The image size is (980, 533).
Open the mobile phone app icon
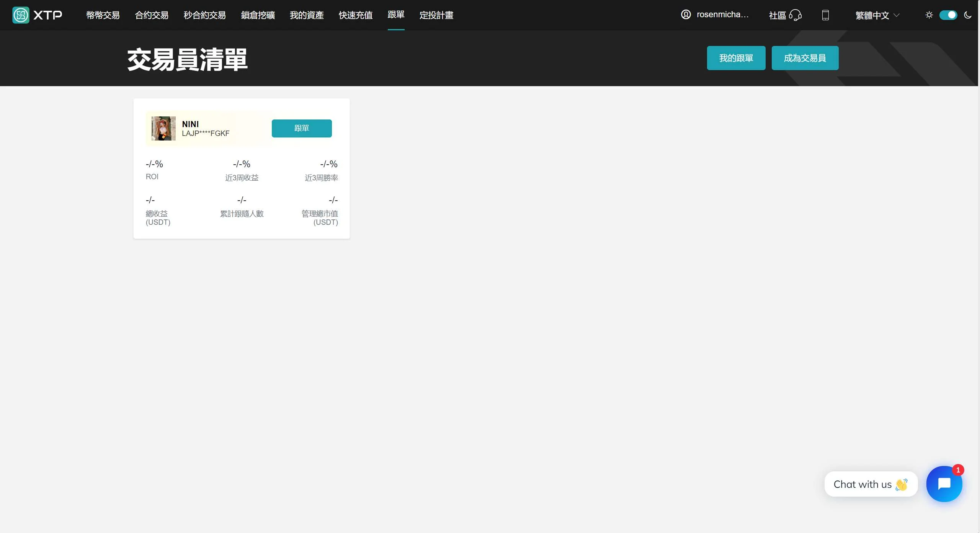825,15
